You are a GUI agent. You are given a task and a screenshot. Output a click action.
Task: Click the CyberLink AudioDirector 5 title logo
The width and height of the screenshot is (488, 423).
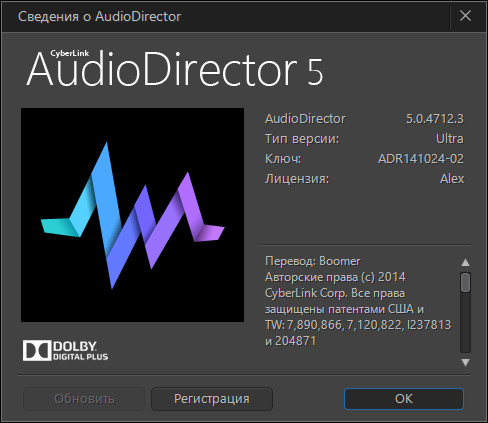pos(175,69)
